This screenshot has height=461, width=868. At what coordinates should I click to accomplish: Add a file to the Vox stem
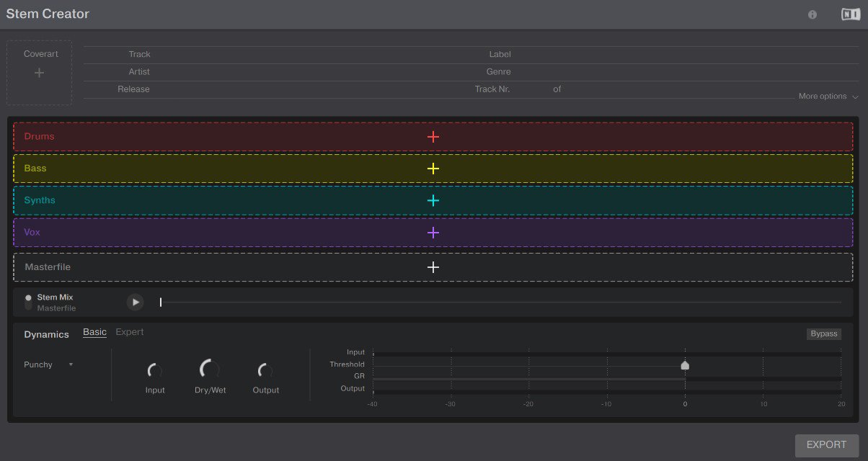tap(433, 233)
